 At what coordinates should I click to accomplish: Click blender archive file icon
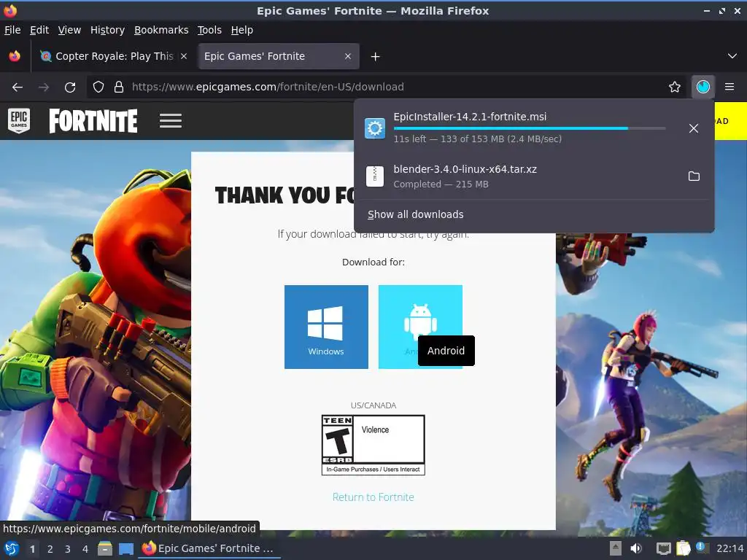tap(375, 176)
